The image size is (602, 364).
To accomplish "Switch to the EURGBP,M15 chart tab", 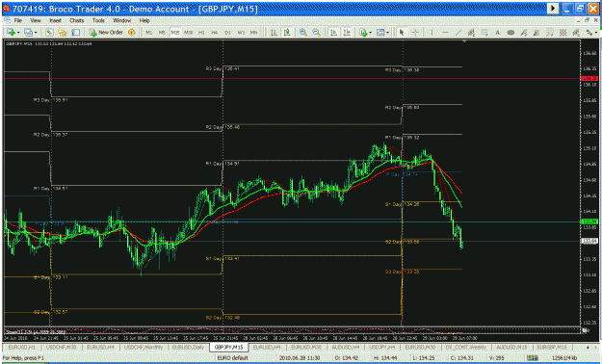I will click(551, 347).
